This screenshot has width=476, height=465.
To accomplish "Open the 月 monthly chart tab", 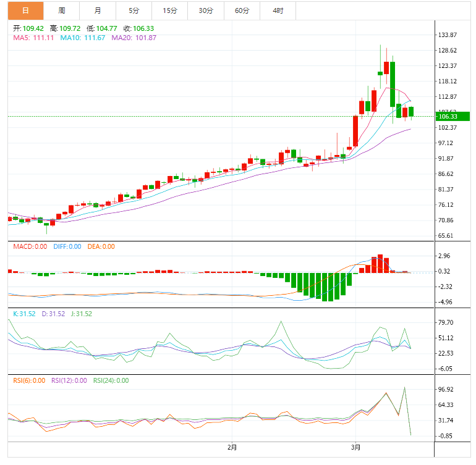I will (99, 10).
